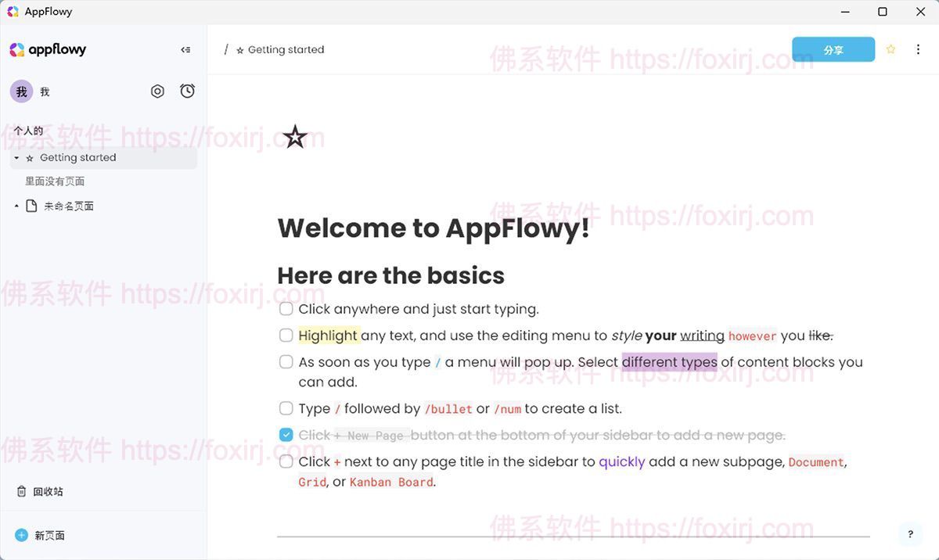
Task: Favorite the page with the star toggle
Action: pyautogui.click(x=890, y=49)
